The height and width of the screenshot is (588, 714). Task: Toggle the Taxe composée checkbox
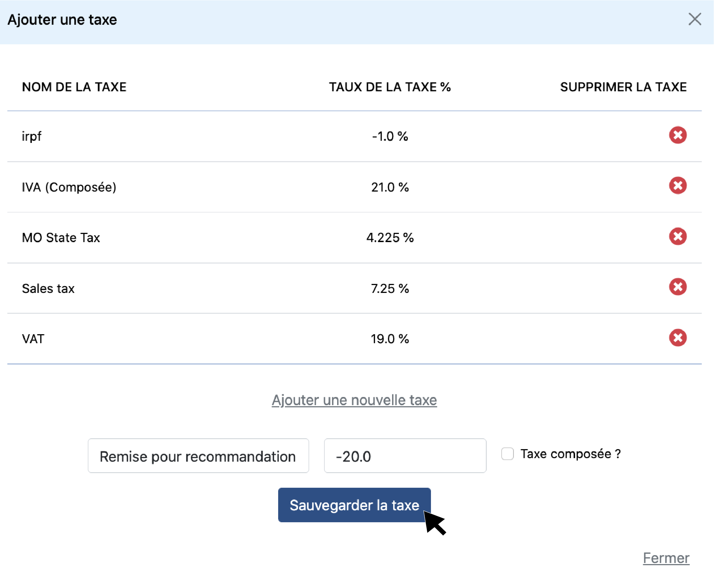(507, 454)
